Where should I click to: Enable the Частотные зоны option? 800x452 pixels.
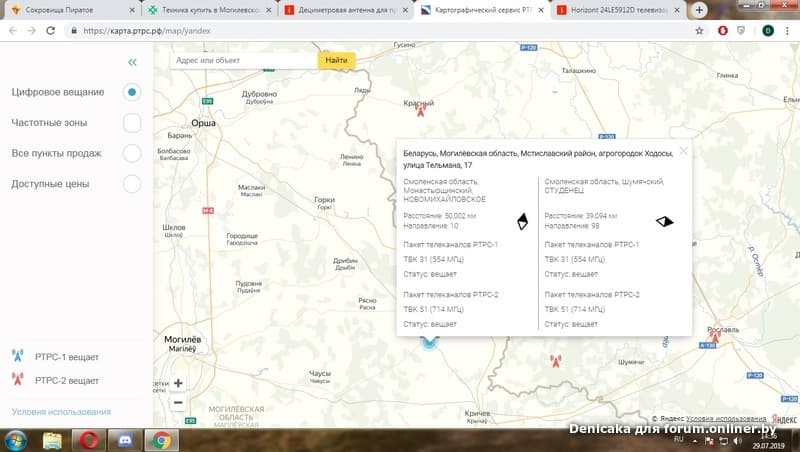[x=132, y=123]
